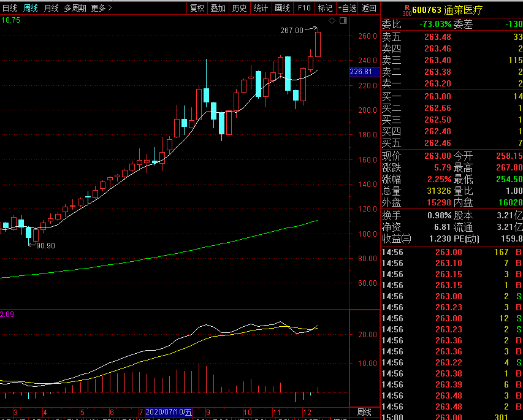Click the 委比 value -73.03%
Viewport: 523px width, 420px height.
click(x=435, y=25)
